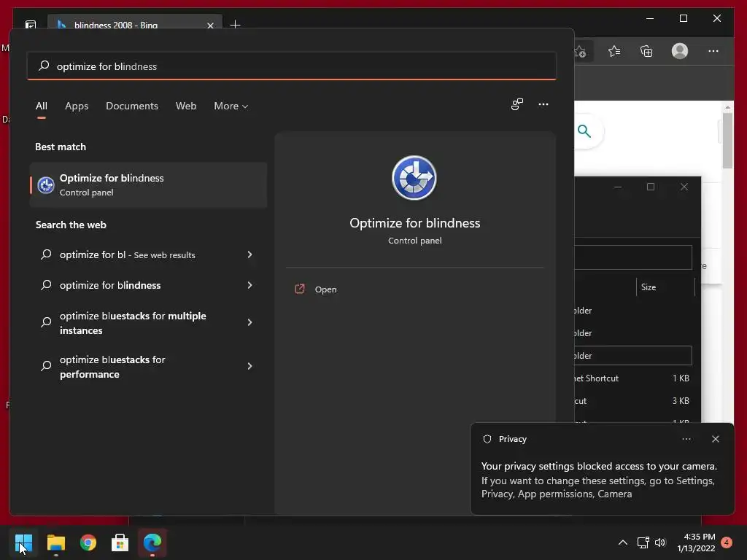Click the large Optimize for blindness preview icon
The width and height of the screenshot is (747, 560).
pyautogui.click(x=414, y=178)
